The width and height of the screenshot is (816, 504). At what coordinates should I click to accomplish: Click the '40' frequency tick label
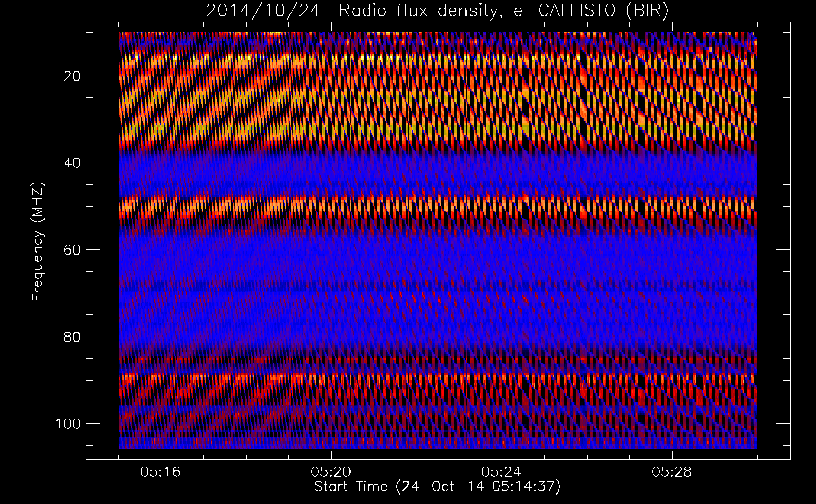point(73,163)
